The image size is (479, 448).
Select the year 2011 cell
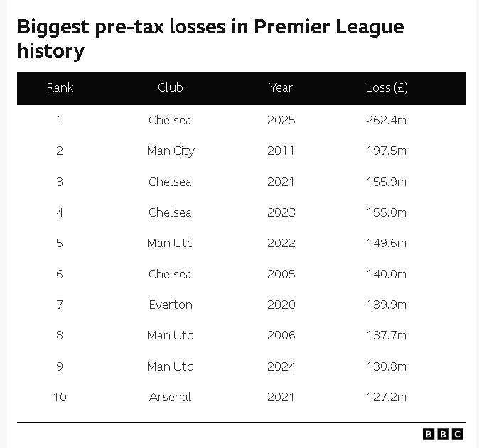(281, 151)
